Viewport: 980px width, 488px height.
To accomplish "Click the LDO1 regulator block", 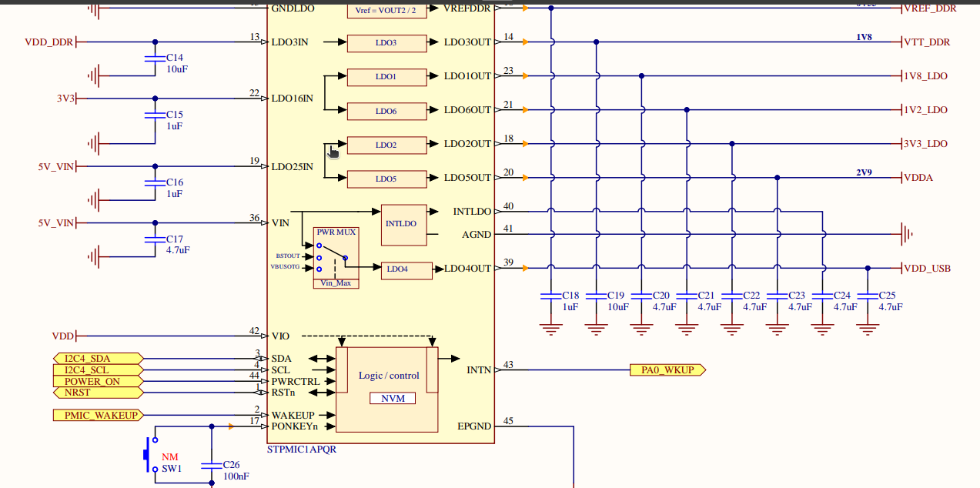I will coord(387,77).
